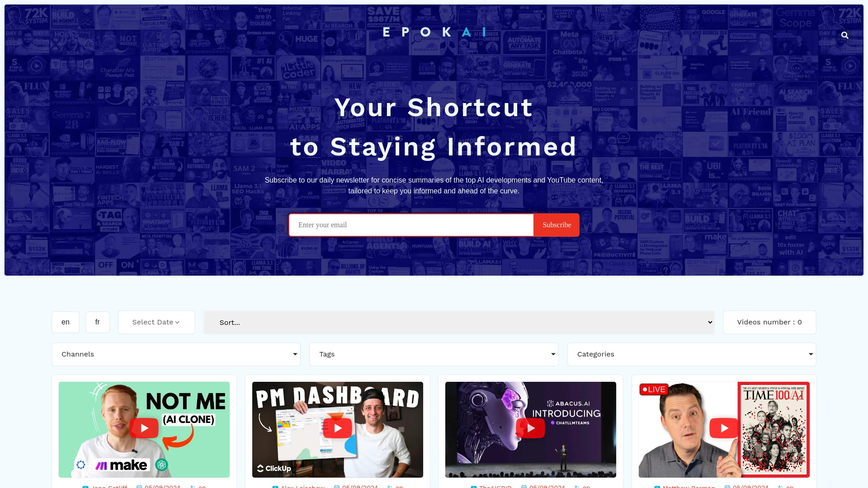Click the YouTube play icon on AI Clone video

[144, 428]
